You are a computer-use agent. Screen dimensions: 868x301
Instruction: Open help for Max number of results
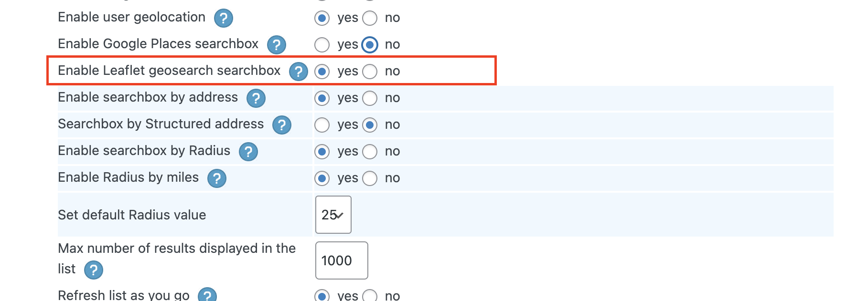pos(93,270)
